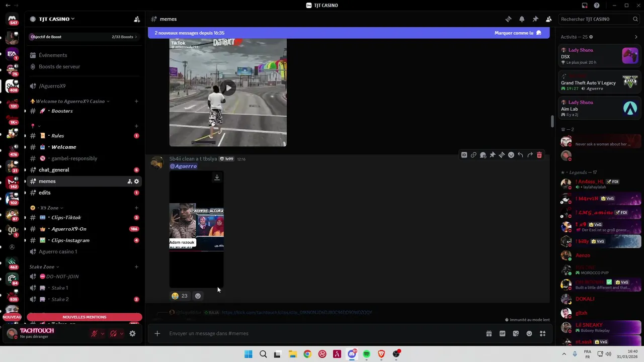Download the attached video in message
This screenshot has height=362, width=644.
click(x=217, y=177)
